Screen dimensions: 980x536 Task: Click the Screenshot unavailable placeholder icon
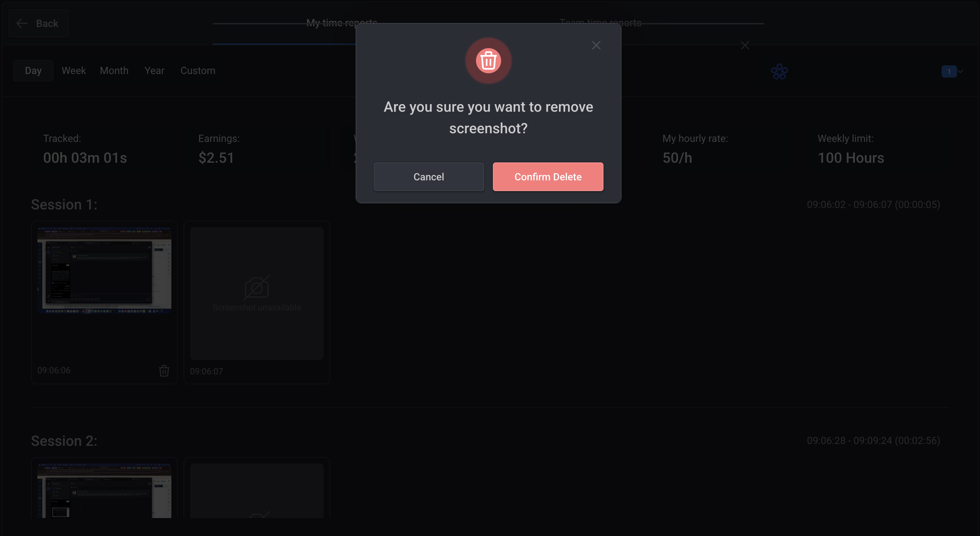[256, 288]
